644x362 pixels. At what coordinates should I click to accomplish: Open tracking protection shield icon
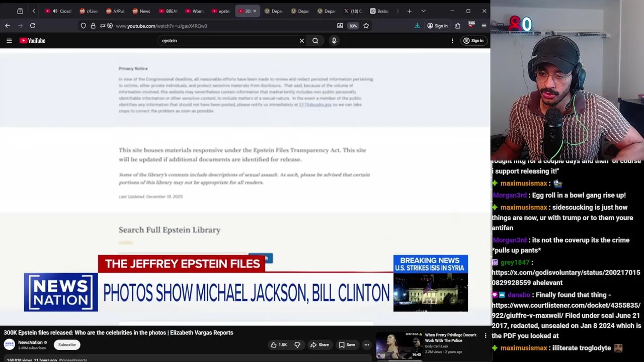coord(84,26)
